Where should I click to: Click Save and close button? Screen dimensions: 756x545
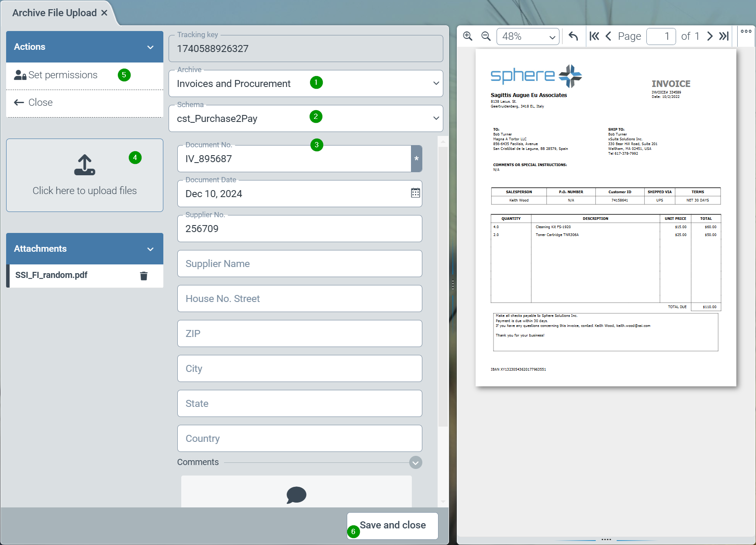tap(393, 526)
